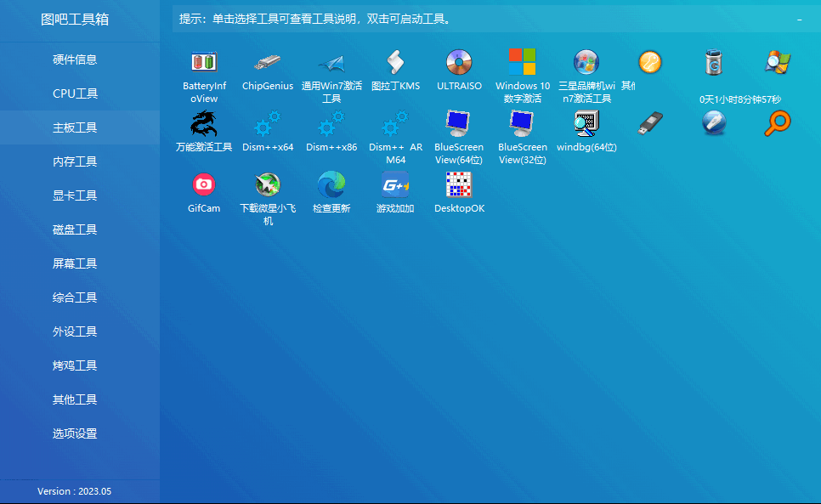This screenshot has width=821, height=504.
Task: Click the dark gray USB drive icon
Action: 650,123
